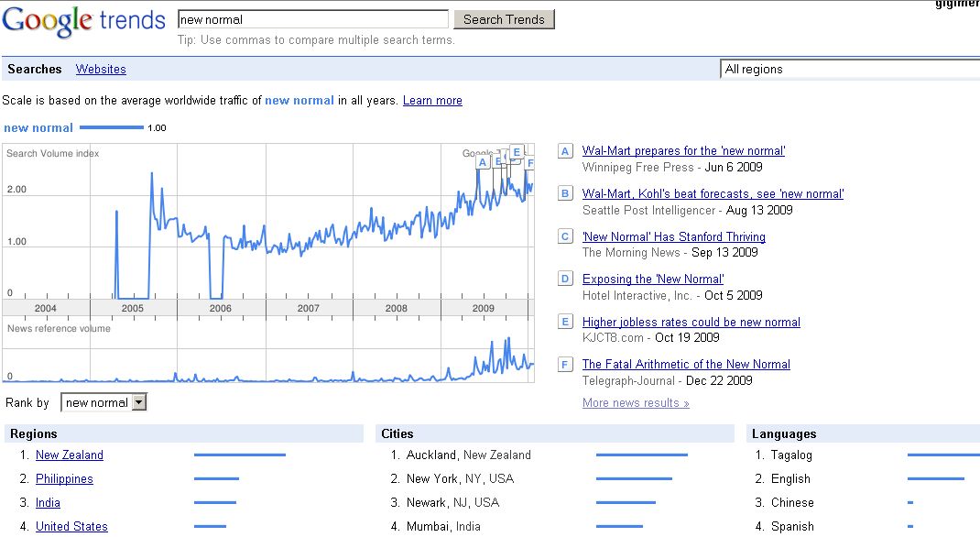Switch to the Websites tab

[101, 70]
